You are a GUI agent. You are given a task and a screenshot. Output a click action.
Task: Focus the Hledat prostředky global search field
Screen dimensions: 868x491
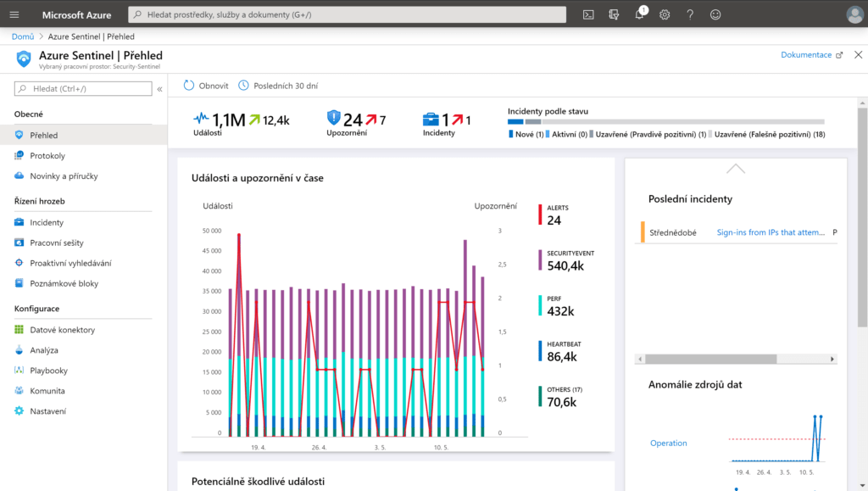[x=347, y=14]
